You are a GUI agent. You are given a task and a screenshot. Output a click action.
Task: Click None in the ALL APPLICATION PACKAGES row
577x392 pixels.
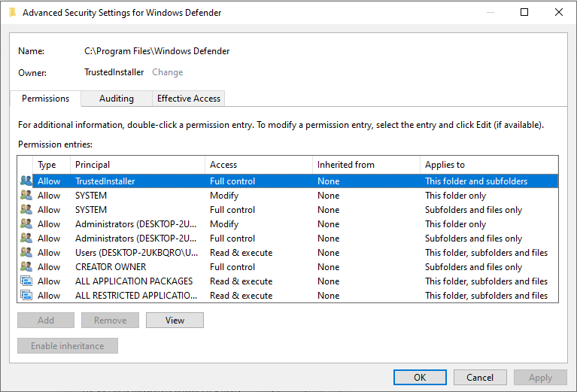click(x=328, y=281)
